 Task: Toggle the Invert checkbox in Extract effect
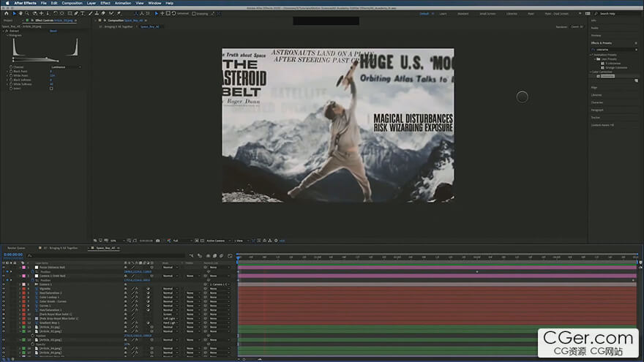pyautogui.click(x=51, y=88)
